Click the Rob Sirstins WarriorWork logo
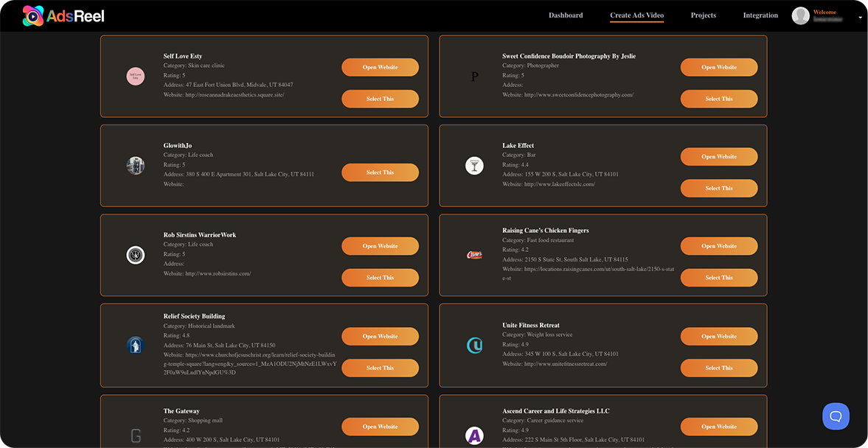 point(136,255)
